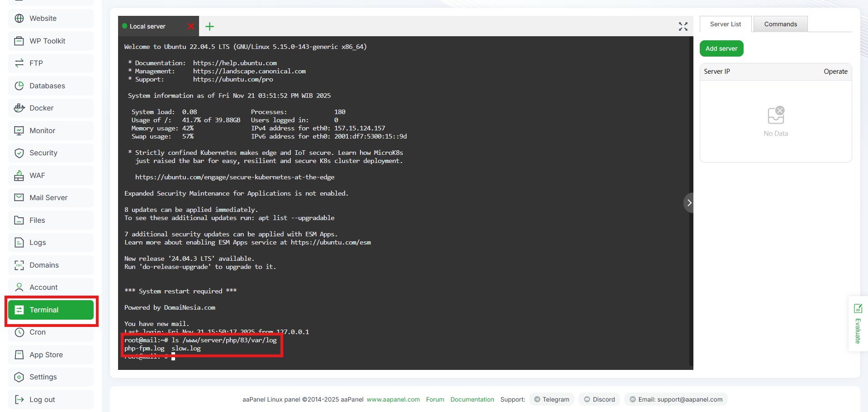This screenshot has width=868, height=412.
Task: Add a new terminal tab with plus icon
Action: click(x=209, y=26)
